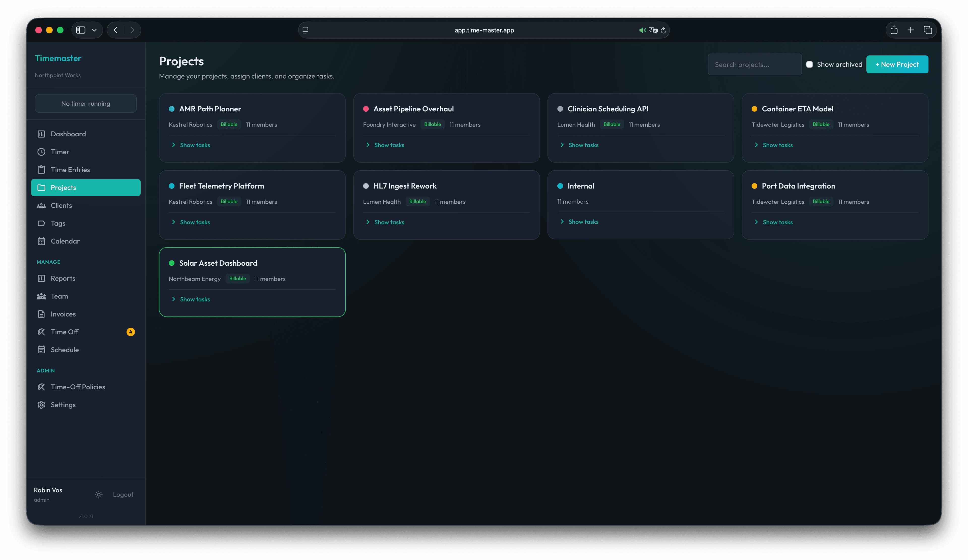Click the browser back arrow
The height and width of the screenshot is (560, 968).
coord(116,30)
